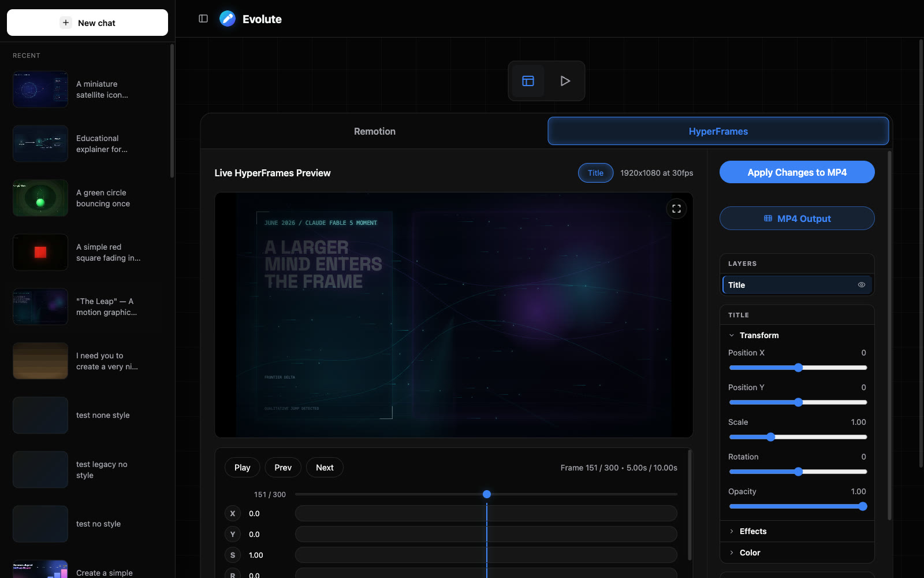Open 'A miniature satellite icon' chat thumbnail
Viewport: 924px width, 578px height.
(x=40, y=90)
